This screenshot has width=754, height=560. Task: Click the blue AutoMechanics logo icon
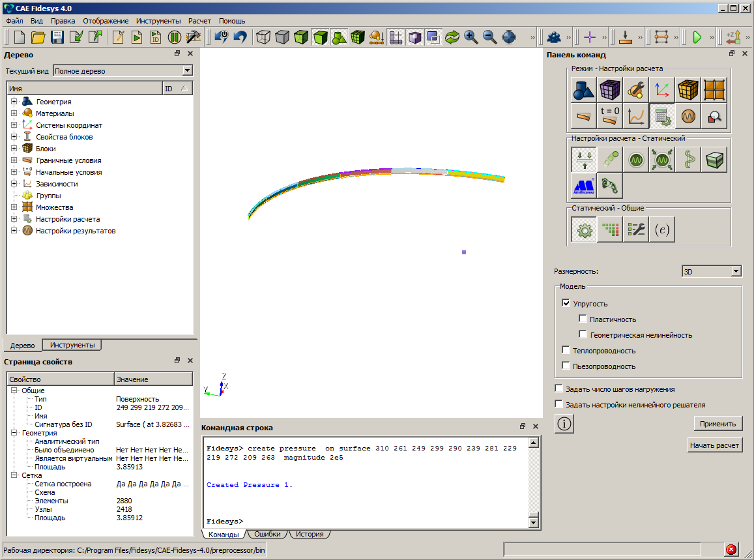coord(584,186)
